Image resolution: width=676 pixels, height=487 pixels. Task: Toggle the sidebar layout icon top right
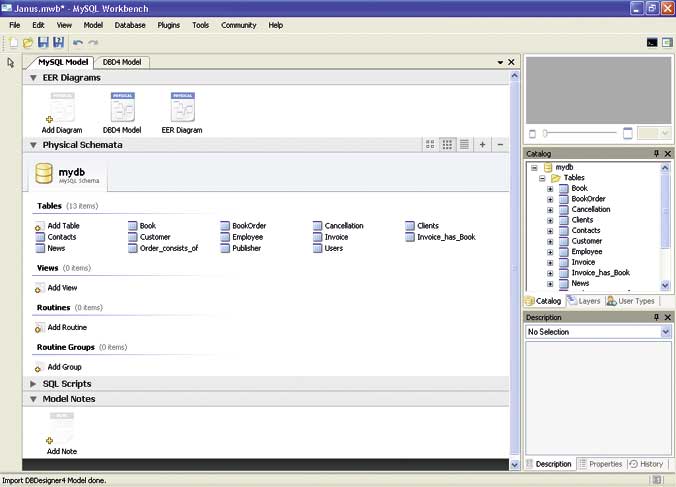pos(667,42)
